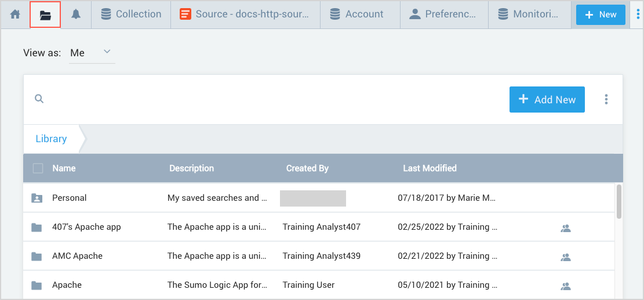The height and width of the screenshot is (300, 644).
Task: Open the tab overflow menu at top right
Action: point(637,15)
